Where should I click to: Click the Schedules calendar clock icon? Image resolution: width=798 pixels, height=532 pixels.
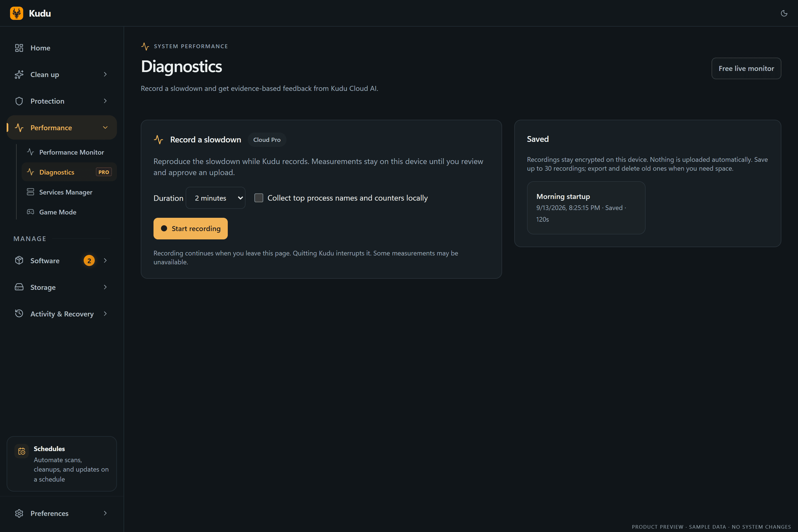(22, 451)
